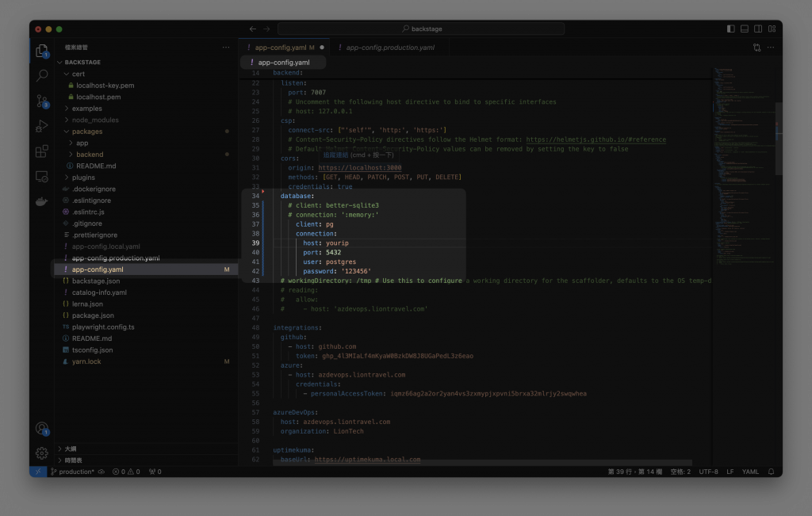Image resolution: width=812 pixels, height=516 pixels.
Task: Open localhost.pem file
Action: (98, 97)
